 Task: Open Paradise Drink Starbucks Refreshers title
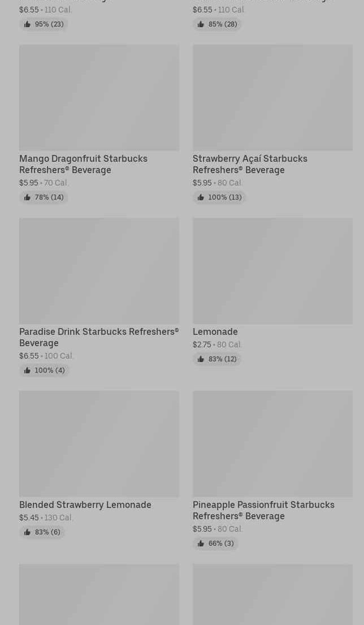98,337
